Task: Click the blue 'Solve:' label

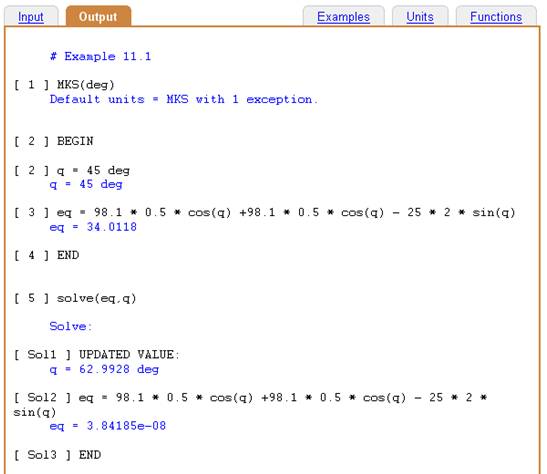Action: [x=71, y=326]
